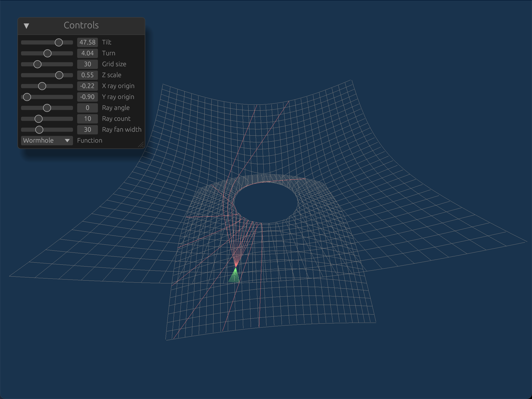Click the Ray count slider knob
The width and height of the screenshot is (532, 399).
tap(38, 119)
